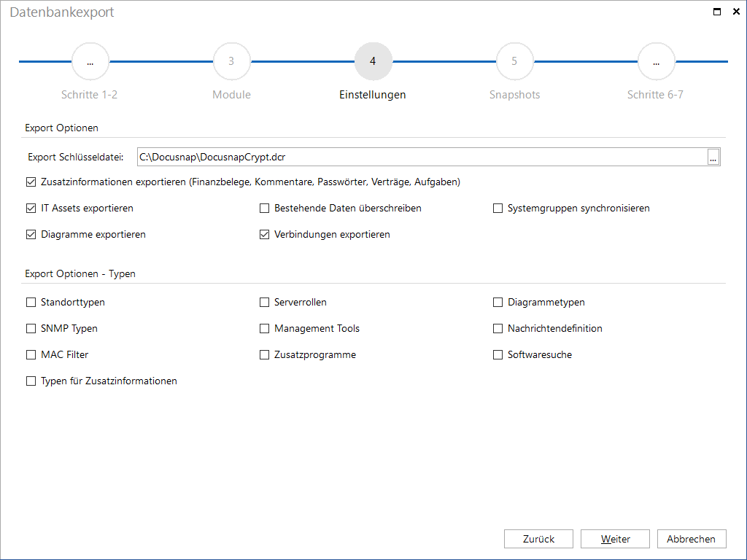Open wizard step 3 Module
747x560 pixels.
click(231, 61)
